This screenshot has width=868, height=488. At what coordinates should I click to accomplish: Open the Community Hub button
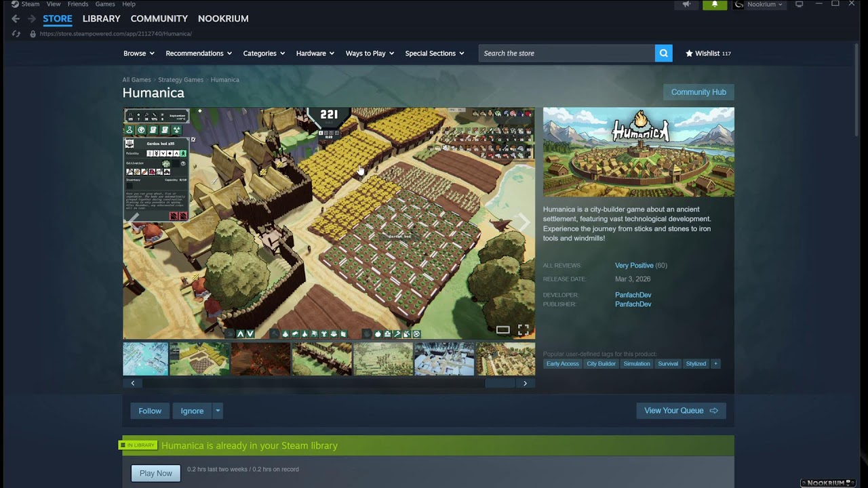698,92
